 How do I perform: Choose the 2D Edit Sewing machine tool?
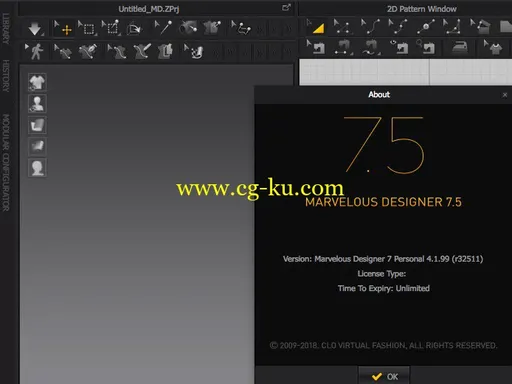pyautogui.click(x=316, y=47)
